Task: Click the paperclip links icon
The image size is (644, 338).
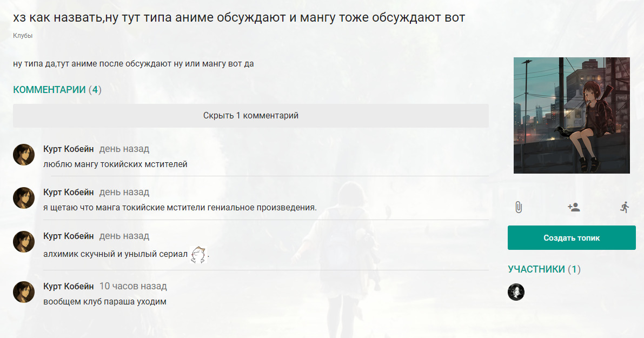Action: [518, 207]
